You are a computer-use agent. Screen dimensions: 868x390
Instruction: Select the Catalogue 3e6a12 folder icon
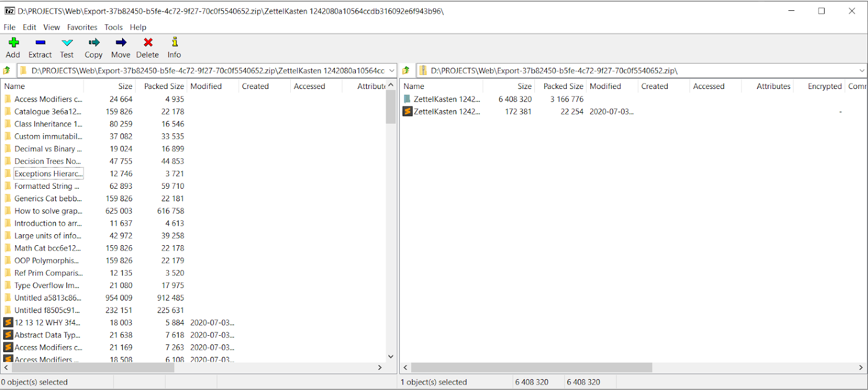pos(8,111)
